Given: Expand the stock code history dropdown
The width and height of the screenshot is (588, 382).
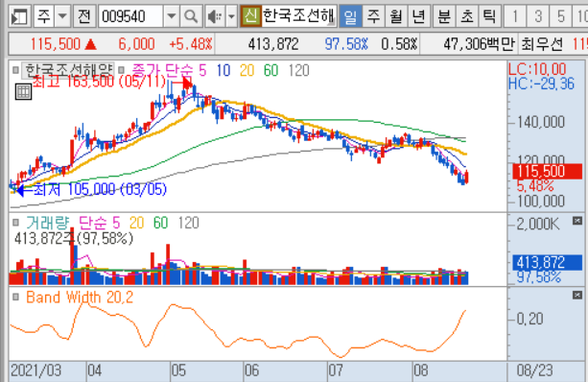Looking at the screenshot, I should click(171, 16).
